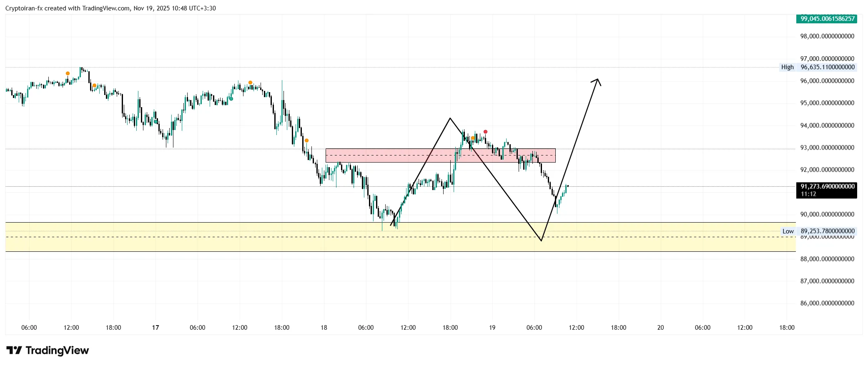The height and width of the screenshot is (366, 868).
Task: Click the black current price label 91,273.69
Action: point(827,190)
